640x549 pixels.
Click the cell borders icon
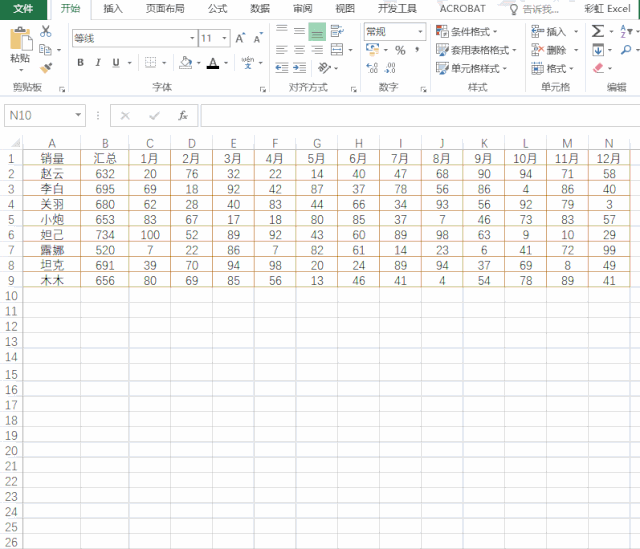(x=151, y=62)
